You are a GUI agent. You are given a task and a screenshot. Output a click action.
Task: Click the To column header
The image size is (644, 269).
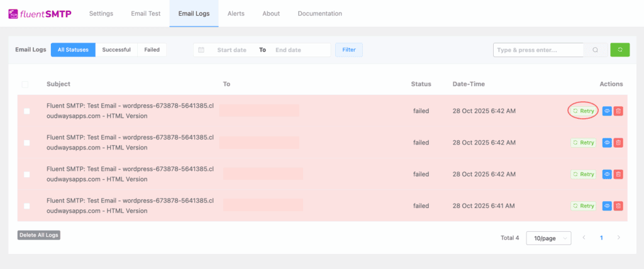[x=226, y=84]
